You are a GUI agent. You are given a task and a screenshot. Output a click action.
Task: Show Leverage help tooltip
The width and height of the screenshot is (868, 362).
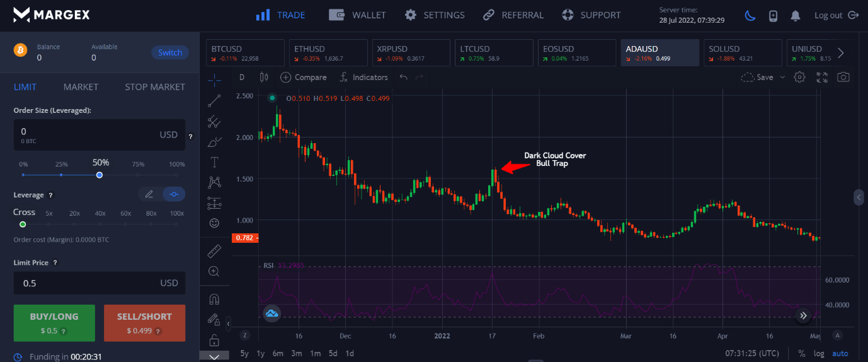click(x=51, y=196)
